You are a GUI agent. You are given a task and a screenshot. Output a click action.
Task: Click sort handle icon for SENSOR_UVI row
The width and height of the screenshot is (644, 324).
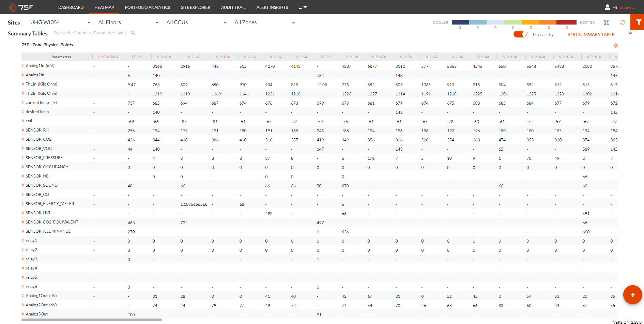tap(23, 213)
